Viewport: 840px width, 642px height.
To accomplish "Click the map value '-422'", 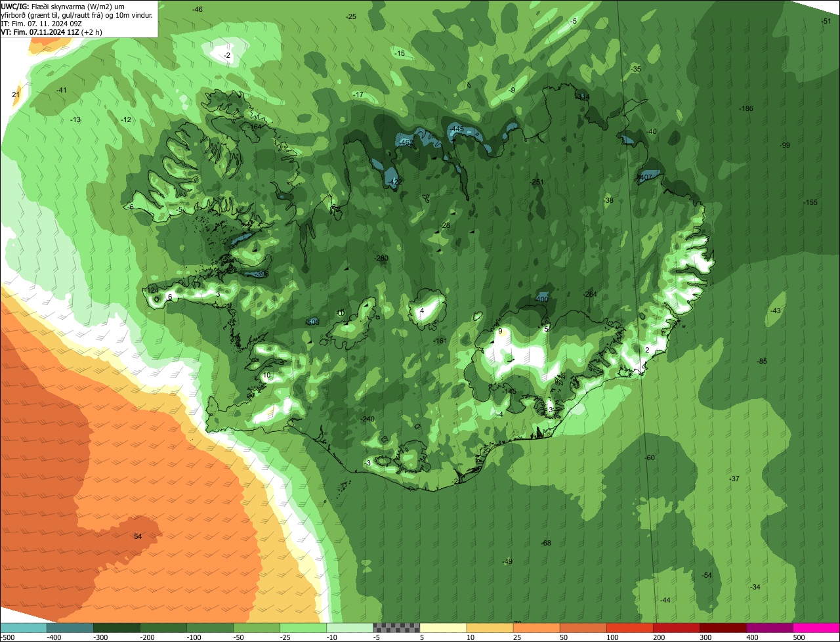I will pyautogui.click(x=394, y=182).
